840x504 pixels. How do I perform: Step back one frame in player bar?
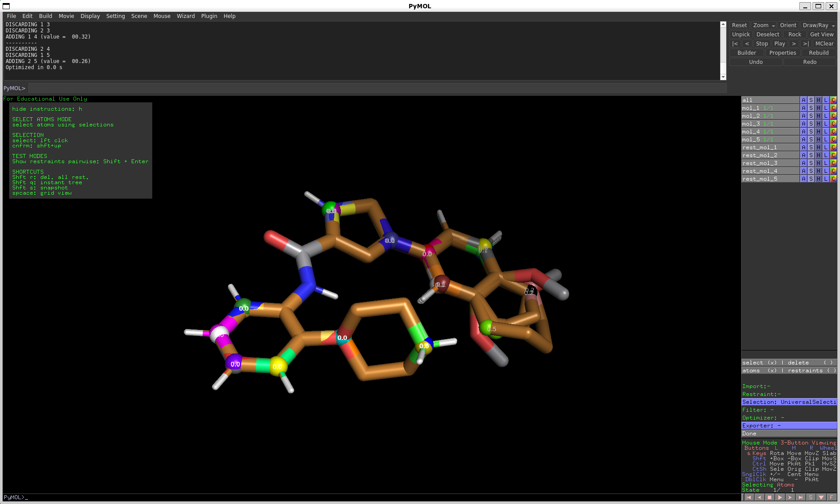pos(759,497)
